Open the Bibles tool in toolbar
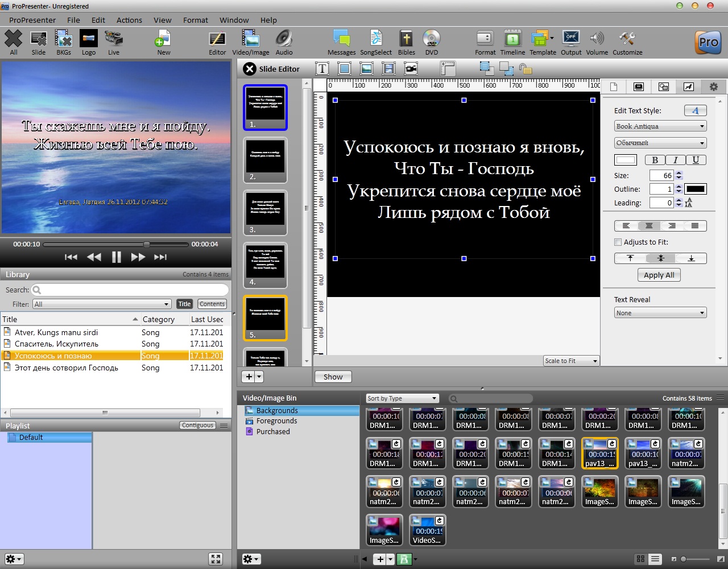The height and width of the screenshot is (569, 728). tap(406, 39)
